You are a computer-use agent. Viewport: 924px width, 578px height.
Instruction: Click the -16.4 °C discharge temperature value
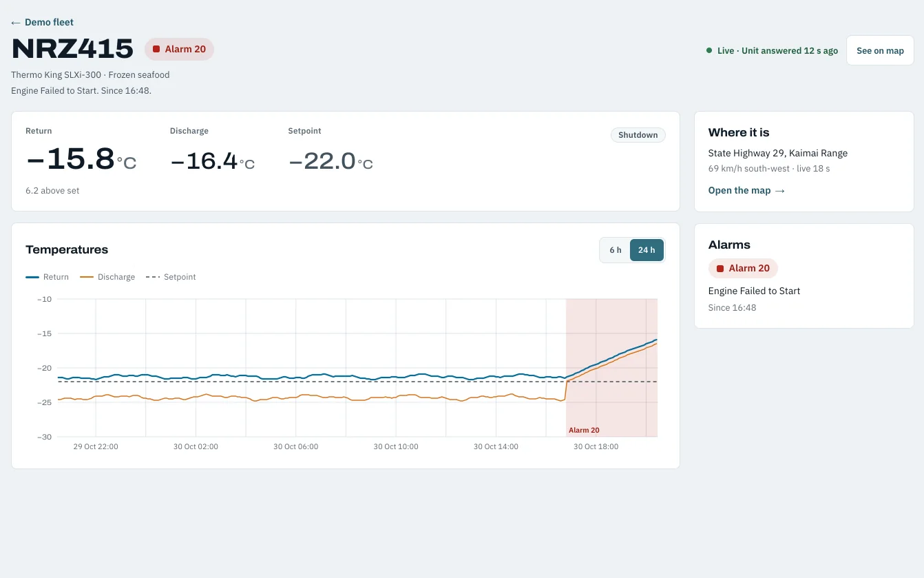point(212,161)
